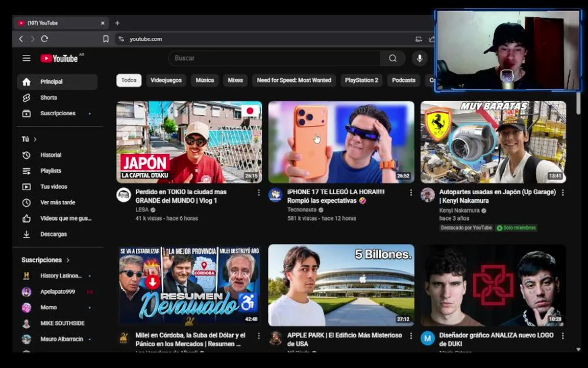Open Apelapato999 subscription
The image size is (588, 368).
(x=57, y=291)
